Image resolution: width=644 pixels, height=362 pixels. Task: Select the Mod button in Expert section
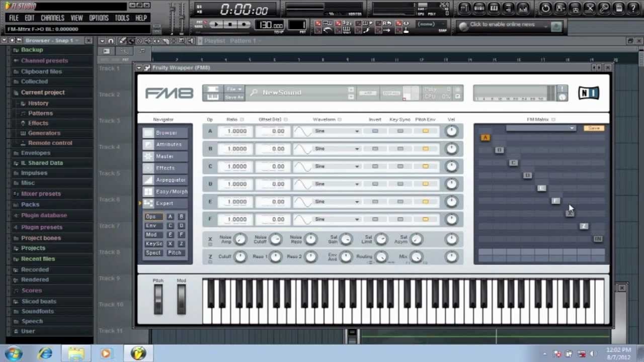click(x=153, y=235)
